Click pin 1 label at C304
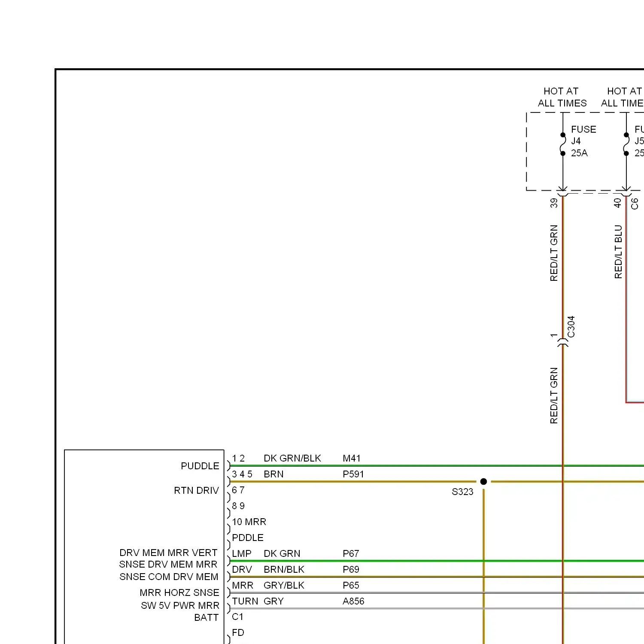This screenshot has height=644, width=644. (x=554, y=335)
